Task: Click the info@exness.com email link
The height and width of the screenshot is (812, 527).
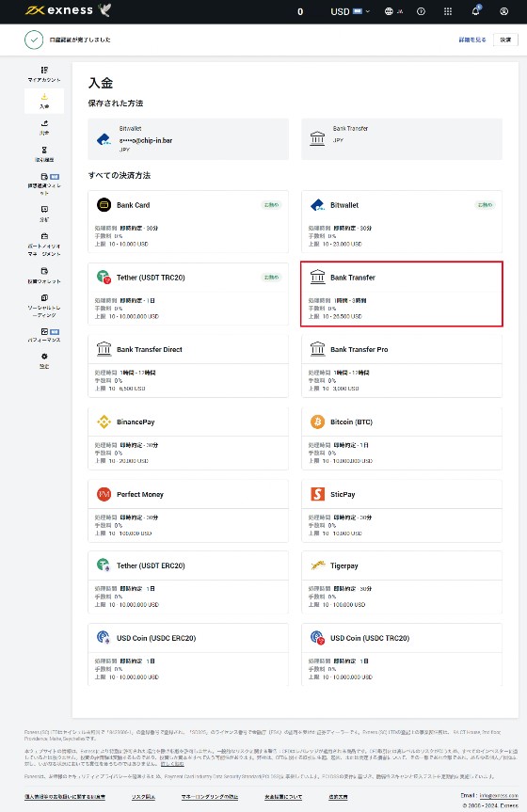Action: pyautogui.click(x=499, y=795)
